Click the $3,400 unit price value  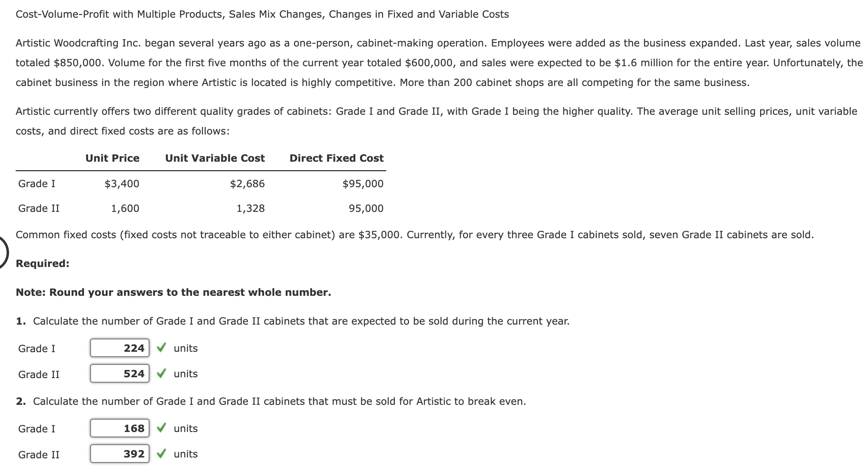[122, 183]
